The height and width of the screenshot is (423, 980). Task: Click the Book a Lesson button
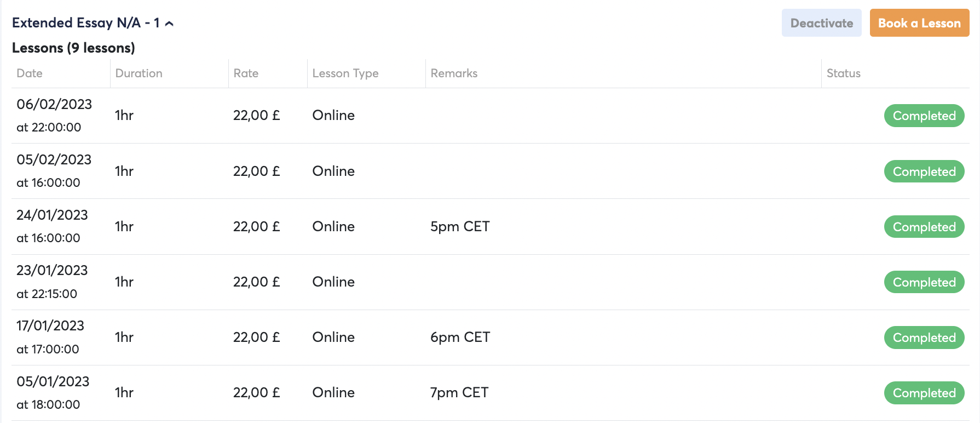(x=919, y=23)
